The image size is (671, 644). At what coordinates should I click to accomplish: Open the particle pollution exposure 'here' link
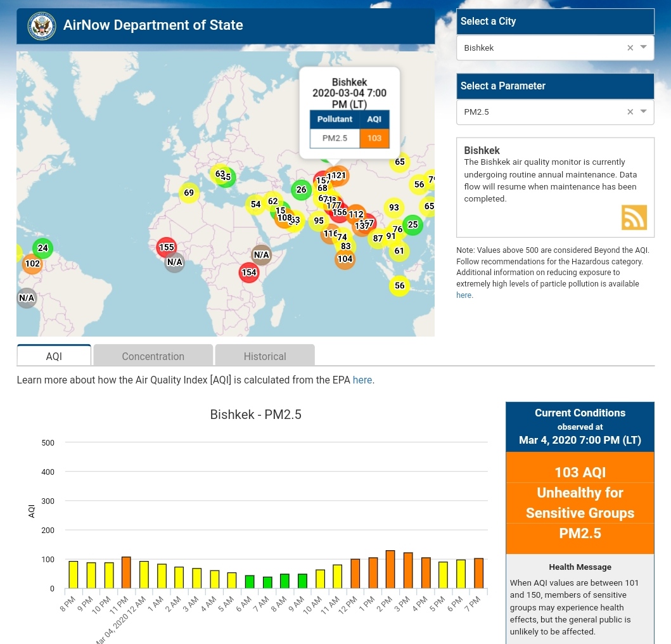pos(464,295)
